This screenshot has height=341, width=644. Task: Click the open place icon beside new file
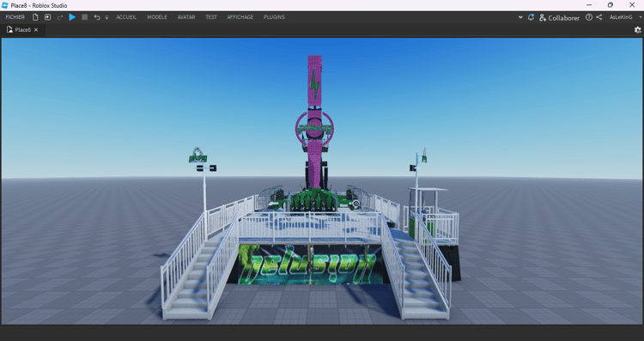pyautogui.click(x=47, y=17)
